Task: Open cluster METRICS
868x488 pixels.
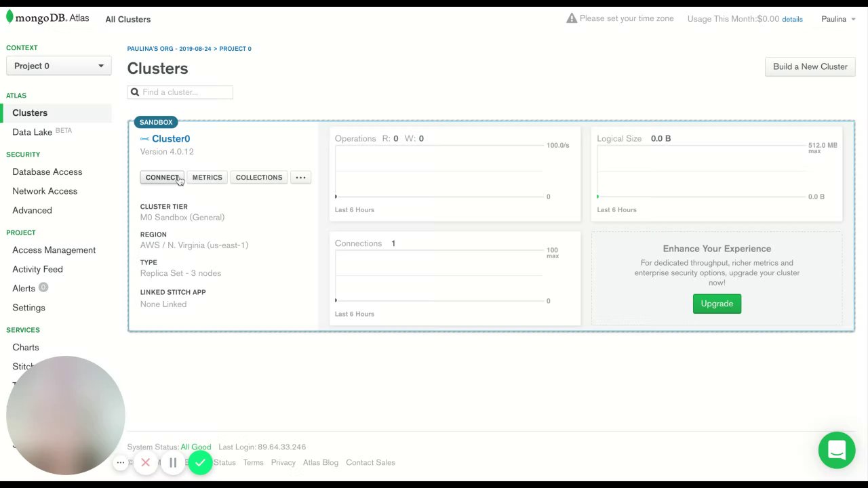Action: coord(207,178)
